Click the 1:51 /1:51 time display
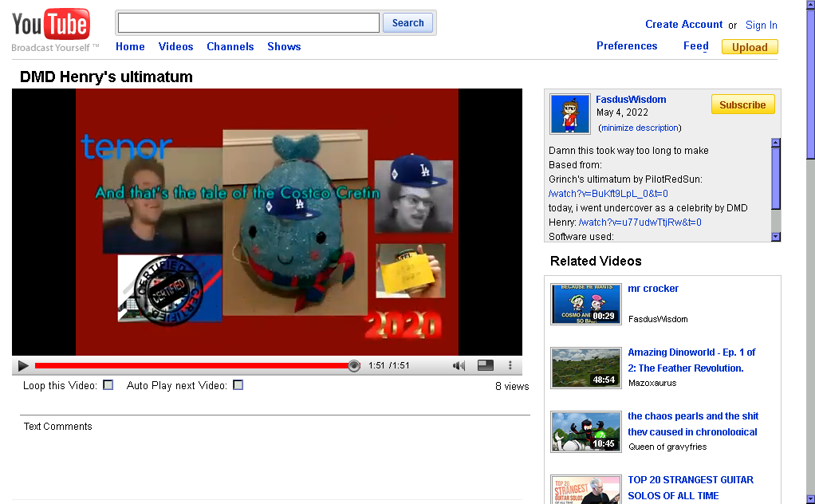The width and height of the screenshot is (815, 504). click(389, 365)
